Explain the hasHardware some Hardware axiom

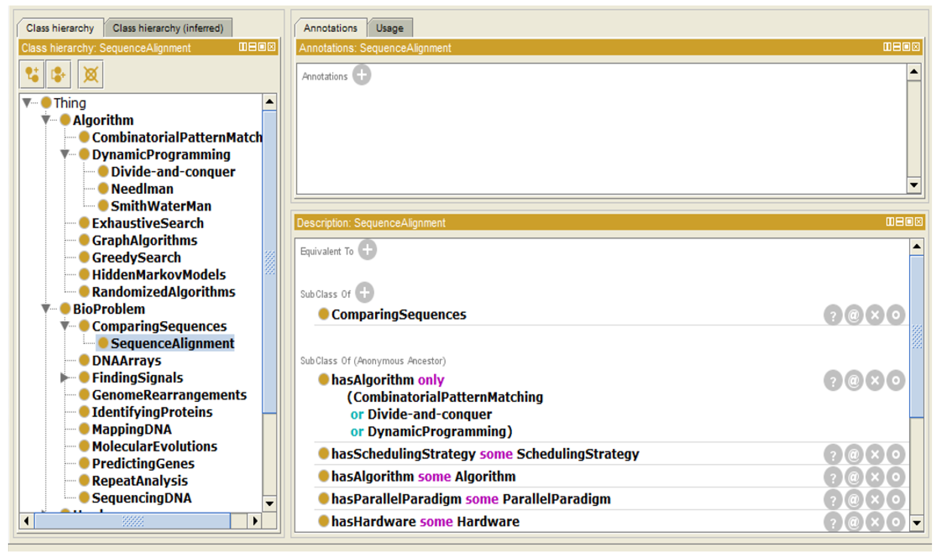(833, 522)
